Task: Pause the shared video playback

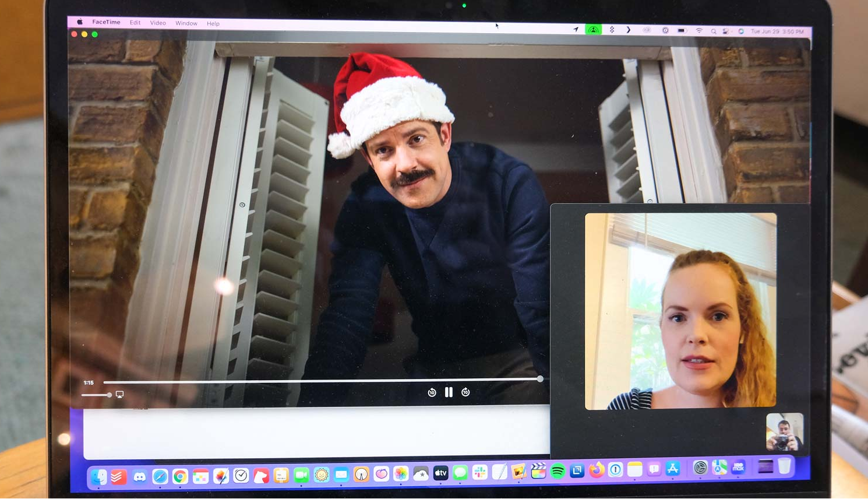Action: click(x=449, y=392)
